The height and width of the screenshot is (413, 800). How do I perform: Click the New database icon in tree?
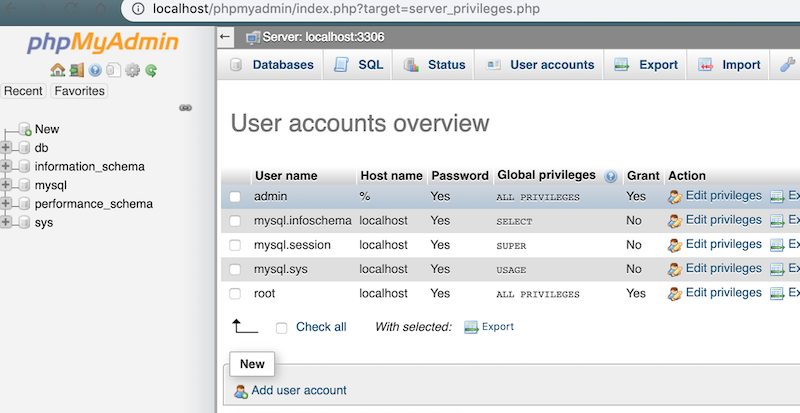point(25,129)
